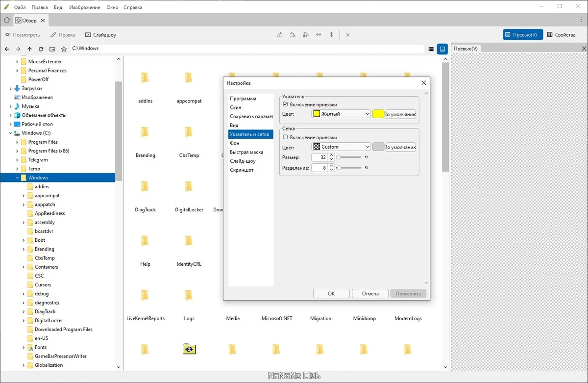Collapse the Windows folder in tree
This screenshot has width=588, height=383.
(x=17, y=178)
